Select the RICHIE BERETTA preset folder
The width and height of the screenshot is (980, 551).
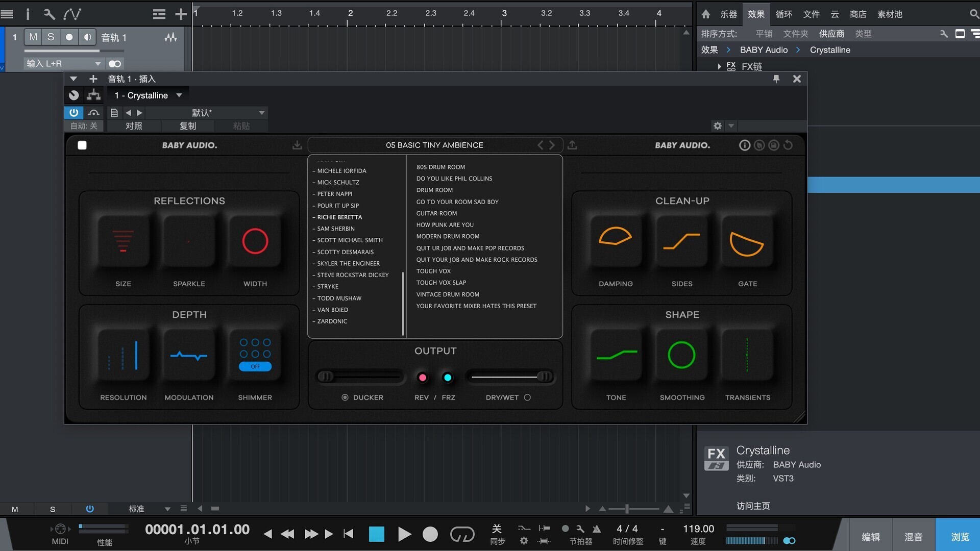339,217
